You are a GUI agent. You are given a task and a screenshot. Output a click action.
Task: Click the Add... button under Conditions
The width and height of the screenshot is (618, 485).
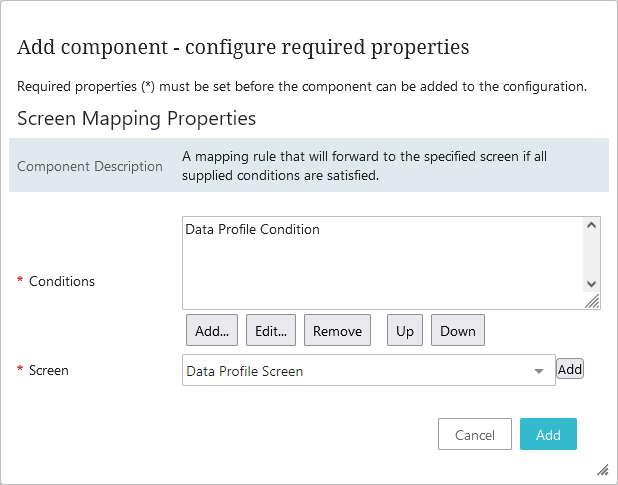[212, 330]
